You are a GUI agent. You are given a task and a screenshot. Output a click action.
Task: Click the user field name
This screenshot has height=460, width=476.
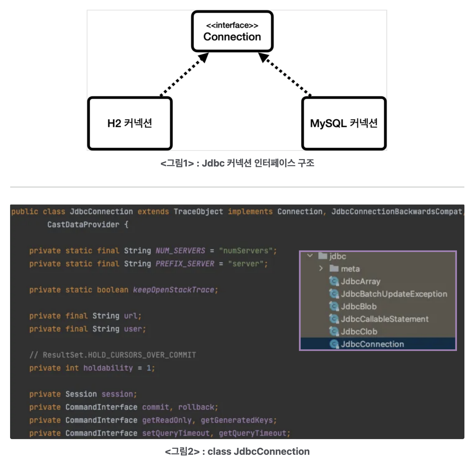(133, 329)
